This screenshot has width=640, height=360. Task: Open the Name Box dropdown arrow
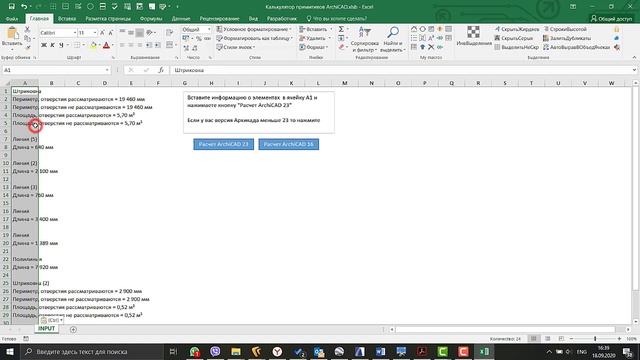coord(107,70)
